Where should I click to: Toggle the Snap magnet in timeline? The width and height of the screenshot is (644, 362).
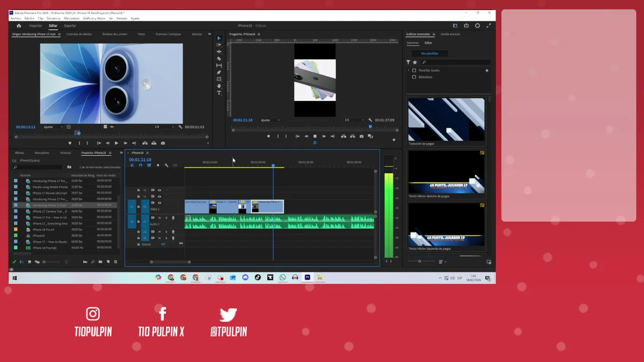140,165
